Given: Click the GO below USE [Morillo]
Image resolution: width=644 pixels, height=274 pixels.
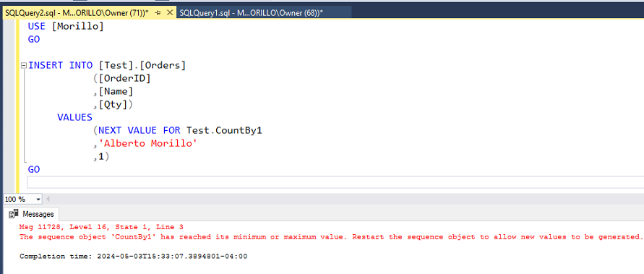Looking at the screenshot, I should 34,40.
